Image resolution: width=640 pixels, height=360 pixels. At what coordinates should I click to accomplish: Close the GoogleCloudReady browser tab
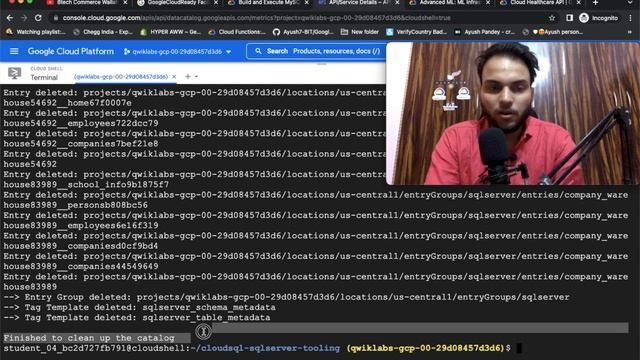coord(216,2)
